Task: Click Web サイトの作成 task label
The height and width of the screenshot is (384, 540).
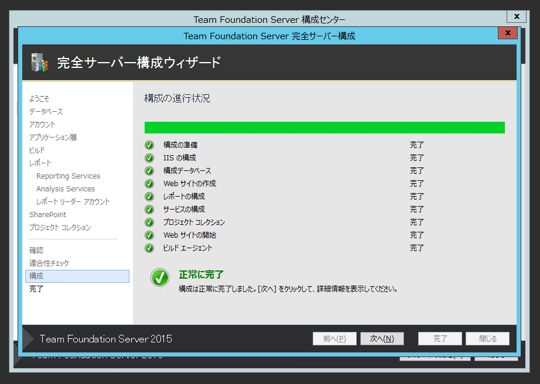Action: click(189, 184)
